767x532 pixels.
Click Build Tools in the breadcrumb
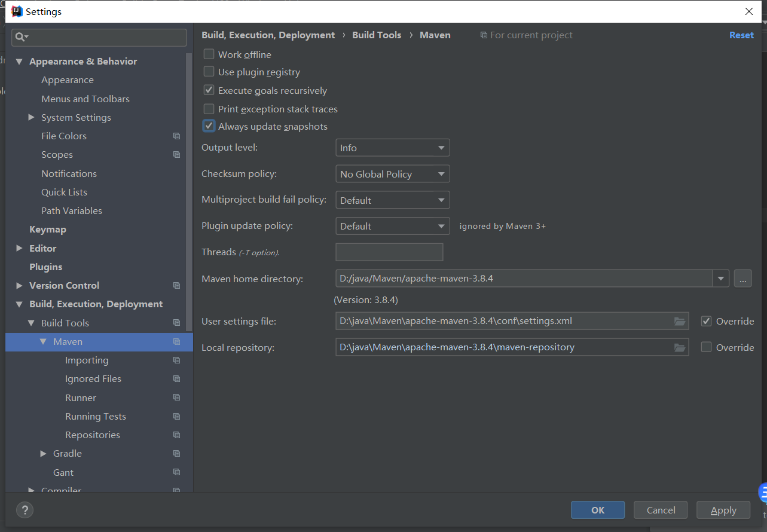(x=377, y=35)
